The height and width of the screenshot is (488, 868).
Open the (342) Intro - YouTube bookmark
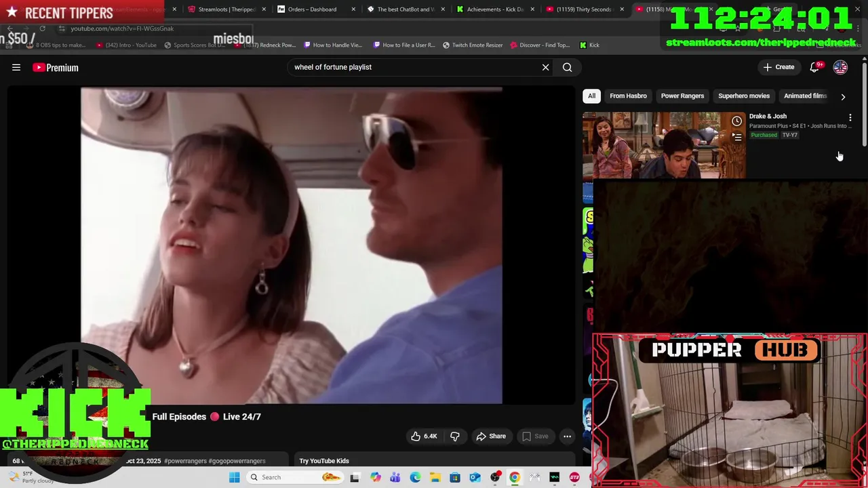click(126, 45)
